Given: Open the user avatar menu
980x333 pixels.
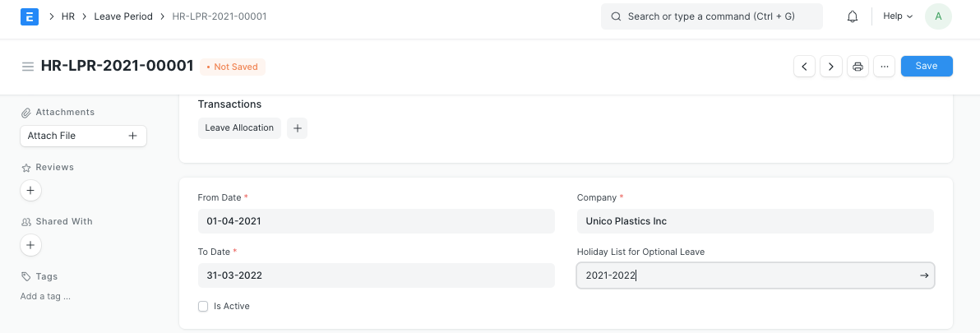Looking at the screenshot, I should (938, 16).
